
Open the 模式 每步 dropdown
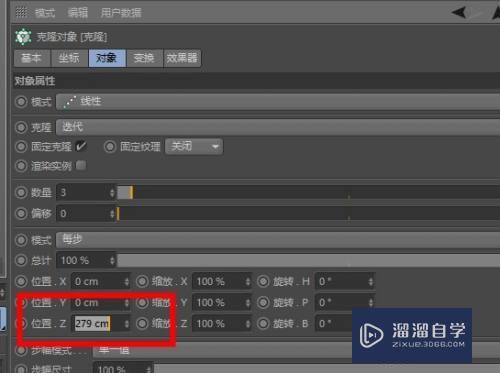click(x=278, y=240)
